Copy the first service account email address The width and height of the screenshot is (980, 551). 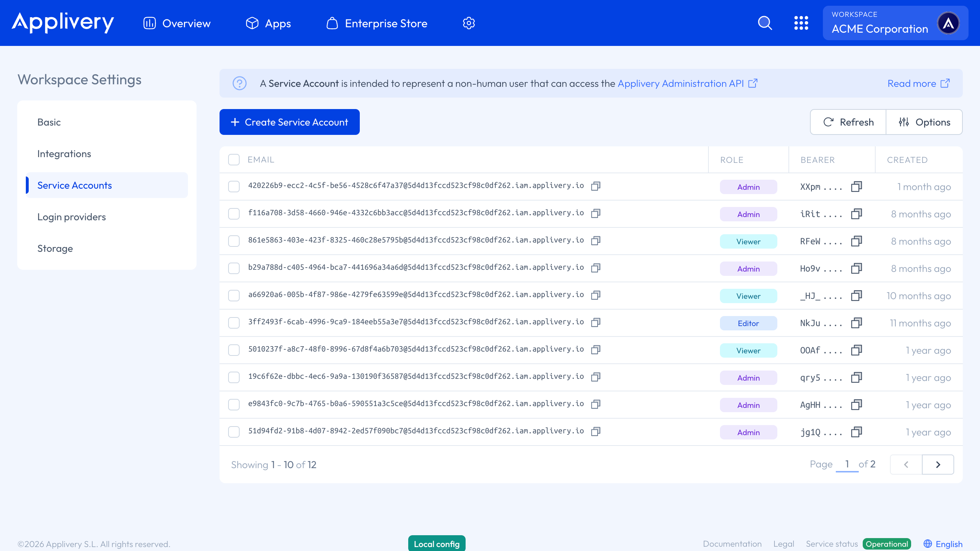595,186
